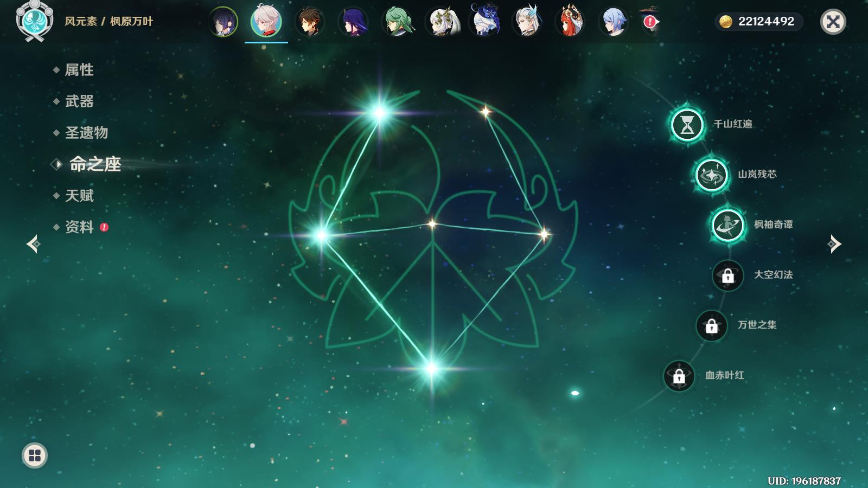Screen dimensions: 868x488
Task: Click the 风元素 / 枫原万叶 title text
Action: point(109,21)
